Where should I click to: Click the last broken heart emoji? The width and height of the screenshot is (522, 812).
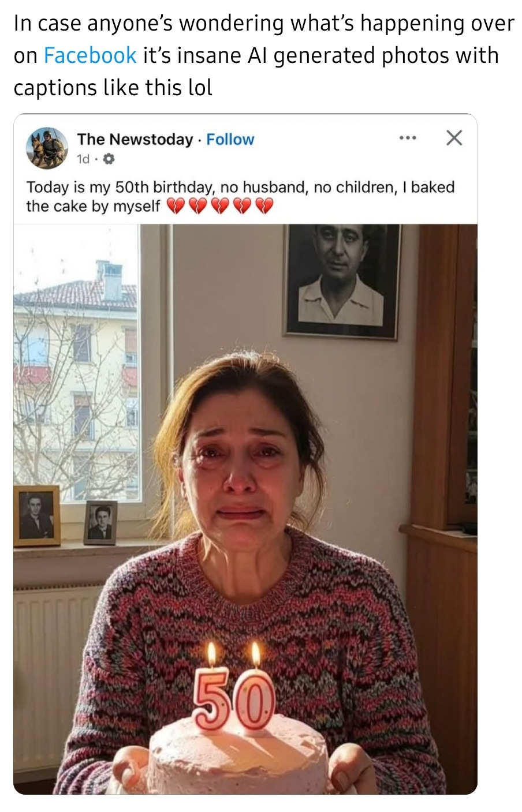pos(263,206)
